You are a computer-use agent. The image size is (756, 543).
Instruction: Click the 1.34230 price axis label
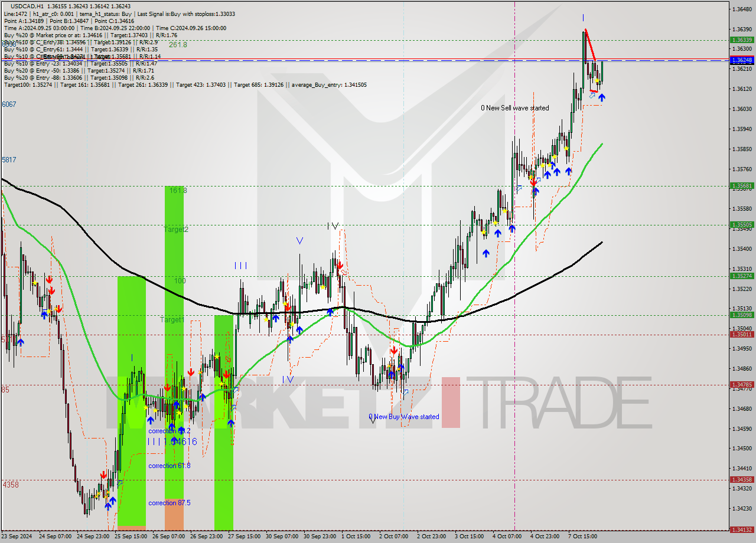[742, 508]
